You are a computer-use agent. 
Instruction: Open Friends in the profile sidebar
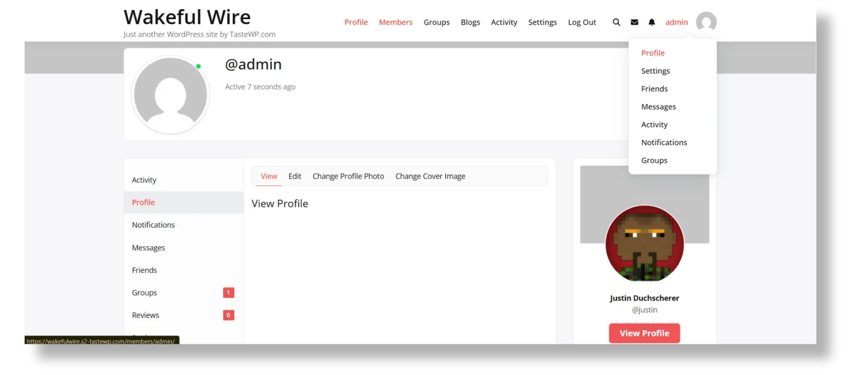coord(184,270)
